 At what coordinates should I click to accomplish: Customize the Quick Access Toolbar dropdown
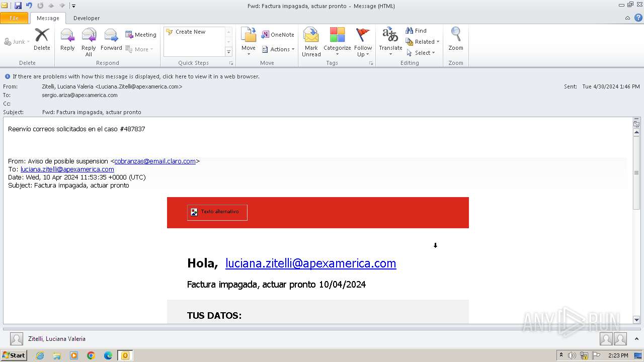coord(73,6)
